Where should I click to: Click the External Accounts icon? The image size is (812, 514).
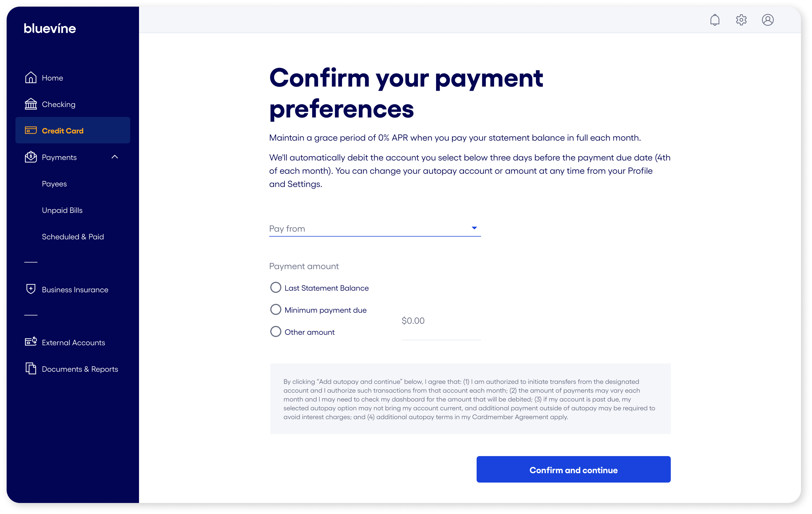tap(31, 342)
